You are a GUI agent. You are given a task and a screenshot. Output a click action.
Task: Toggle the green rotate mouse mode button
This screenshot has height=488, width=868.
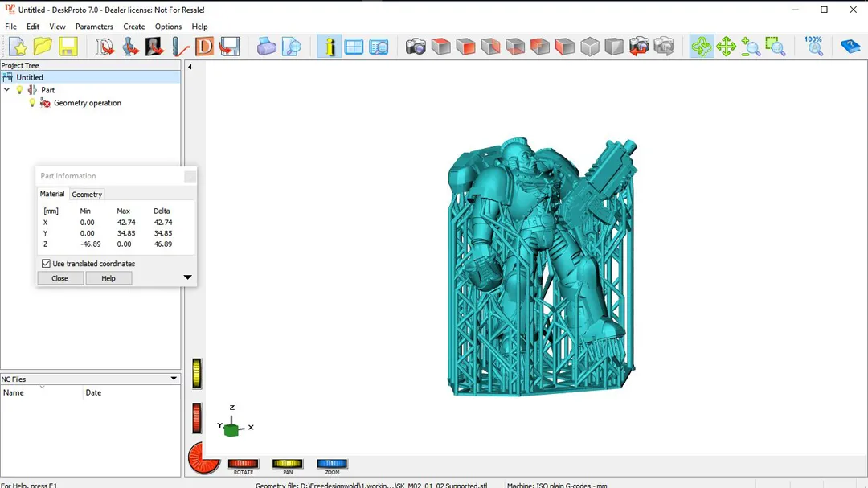pos(701,47)
